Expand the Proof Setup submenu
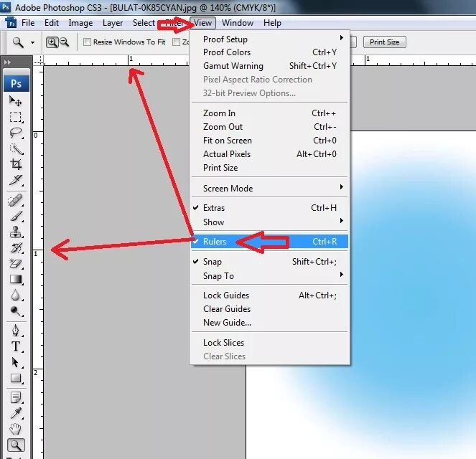 click(x=269, y=39)
